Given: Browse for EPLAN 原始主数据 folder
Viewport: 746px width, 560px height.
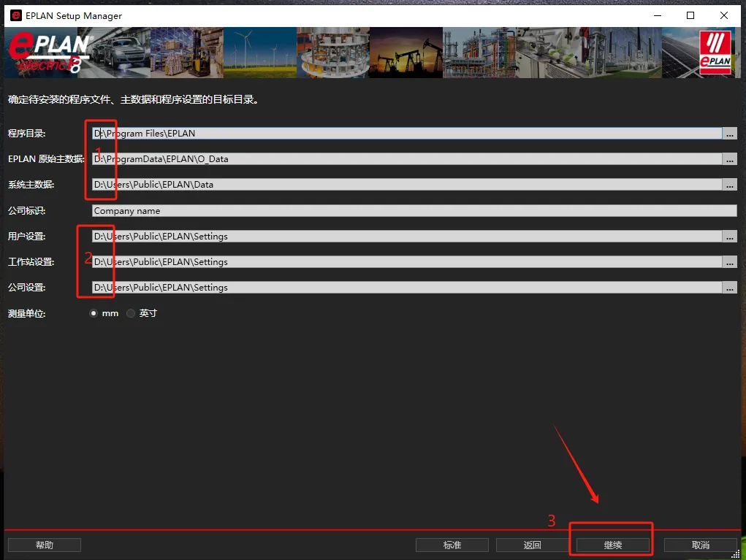Looking at the screenshot, I should [x=730, y=159].
